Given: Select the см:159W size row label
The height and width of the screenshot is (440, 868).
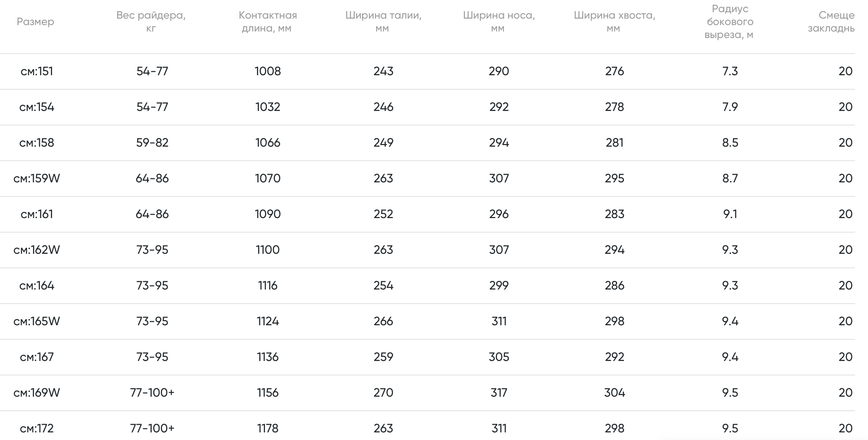Looking at the screenshot, I should [37, 179].
